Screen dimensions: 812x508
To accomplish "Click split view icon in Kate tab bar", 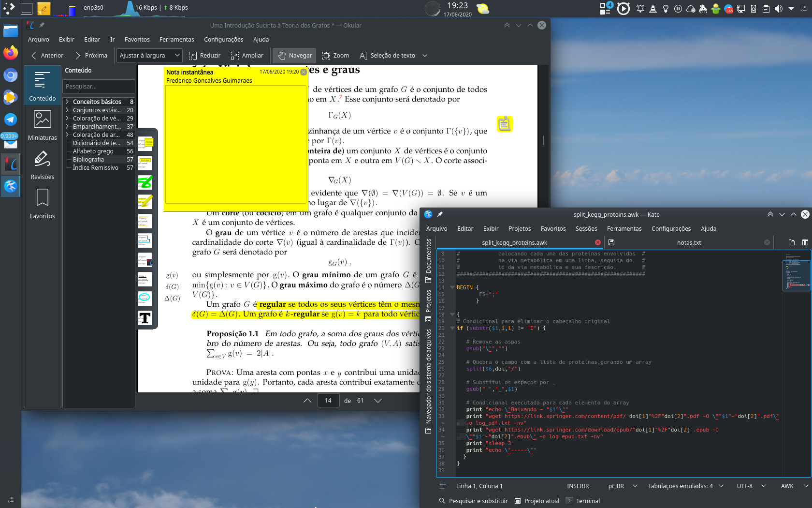I will click(x=805, y=242).
